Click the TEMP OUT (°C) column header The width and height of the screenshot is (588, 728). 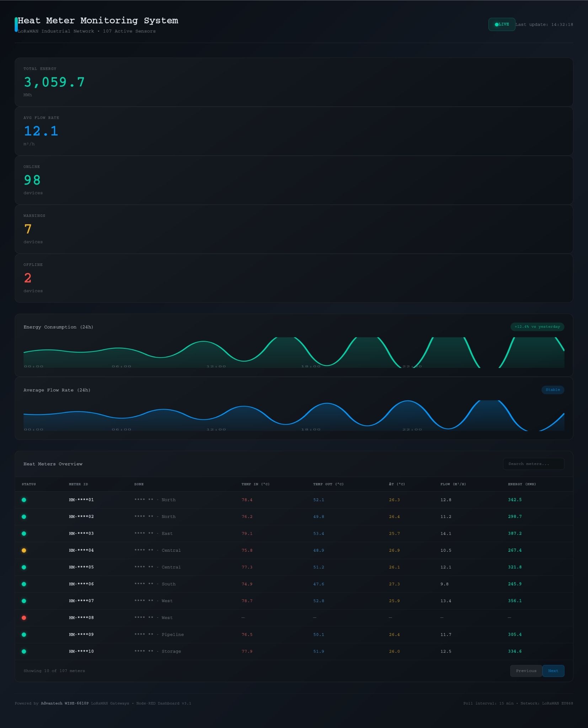click(328, 484)
